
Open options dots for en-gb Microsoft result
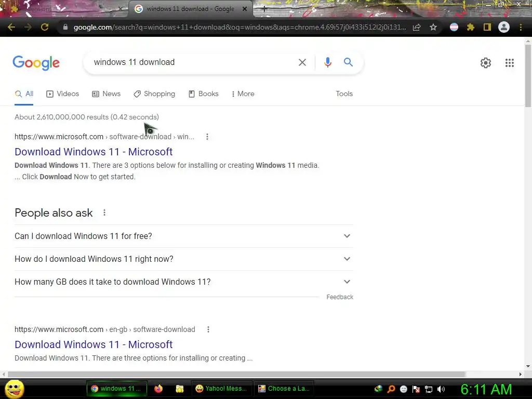point(208,329)
